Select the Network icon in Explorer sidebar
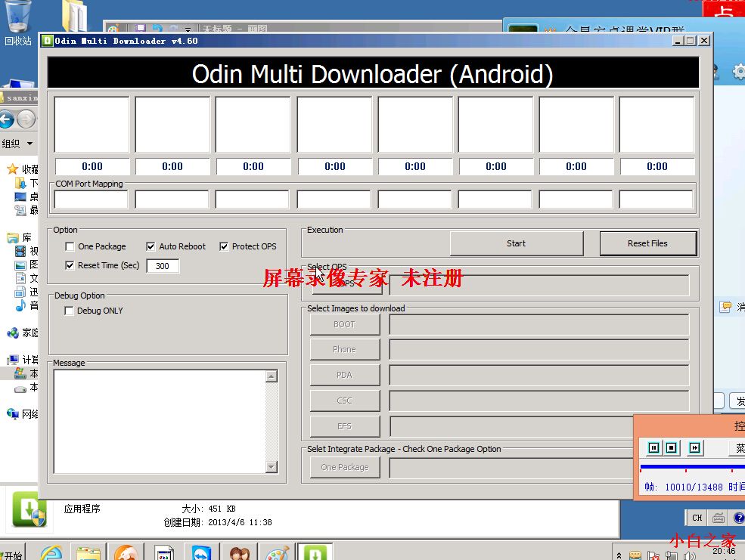Screen dimensions: 745x560 pos(13,414)
